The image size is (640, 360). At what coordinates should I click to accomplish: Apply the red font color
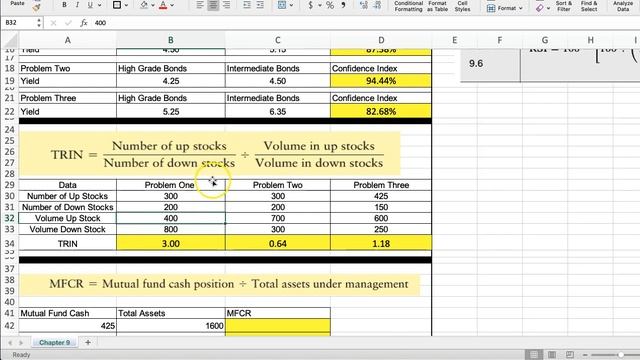(x=163, y=5)
